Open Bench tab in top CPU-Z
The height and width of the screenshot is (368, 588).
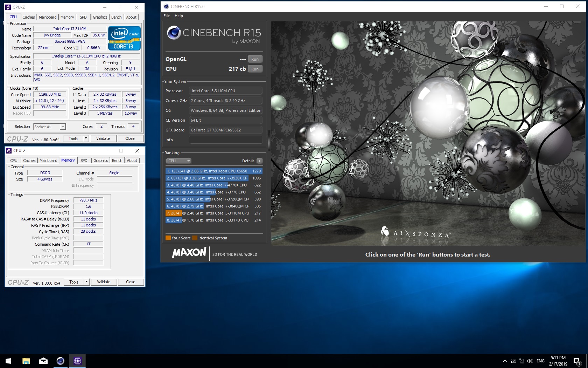[117, 17]
